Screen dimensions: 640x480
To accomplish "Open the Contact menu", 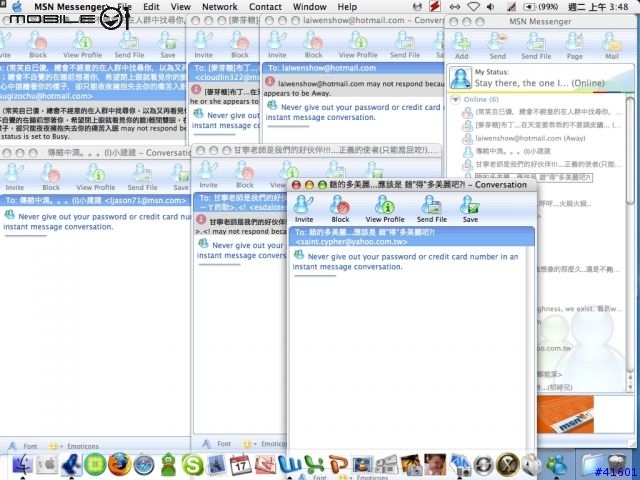I will point(265,7).
